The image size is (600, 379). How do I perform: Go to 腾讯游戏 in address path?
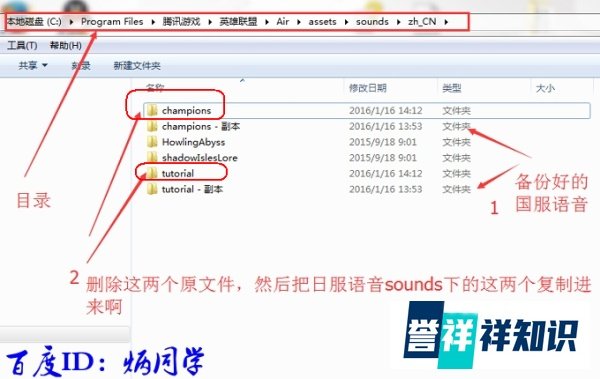coord(181,21)
